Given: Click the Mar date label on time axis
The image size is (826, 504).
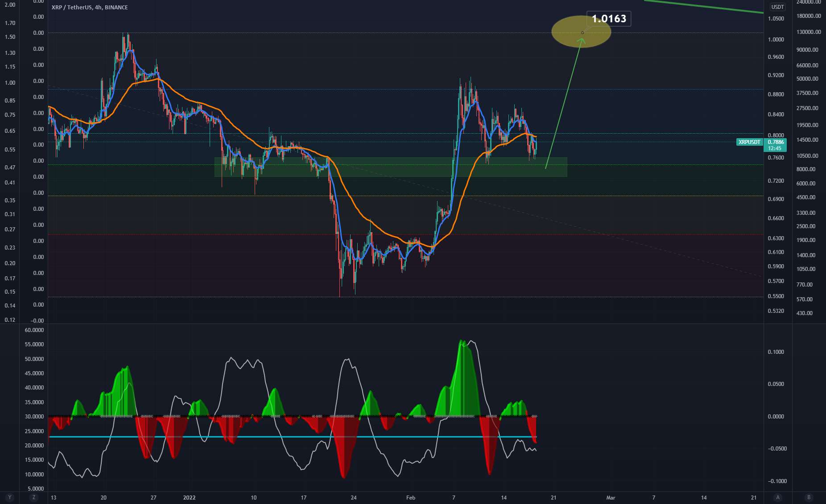Looking at the screenshot, I should [x=611, y=498].
